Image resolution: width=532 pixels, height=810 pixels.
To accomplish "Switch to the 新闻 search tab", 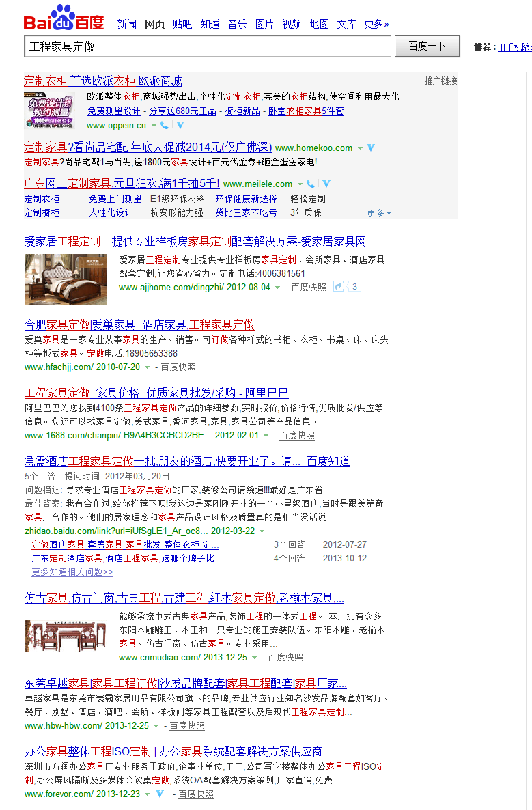I will 126,25.
